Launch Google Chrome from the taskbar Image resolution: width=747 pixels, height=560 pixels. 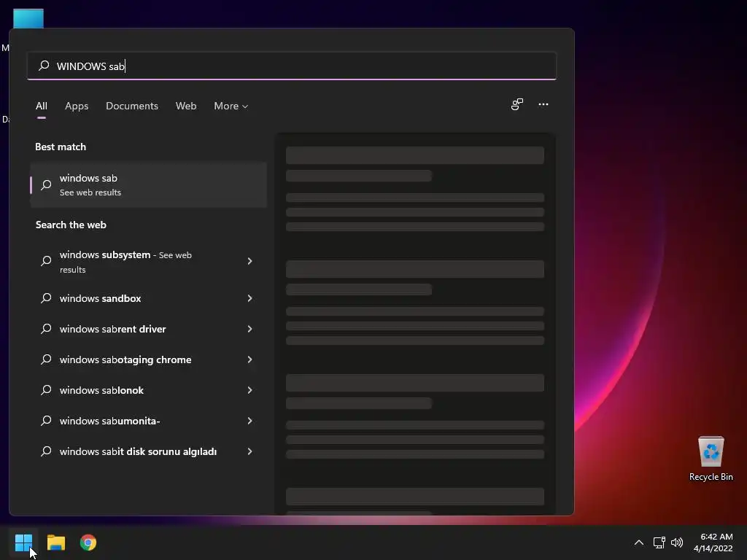coord(88,542)
